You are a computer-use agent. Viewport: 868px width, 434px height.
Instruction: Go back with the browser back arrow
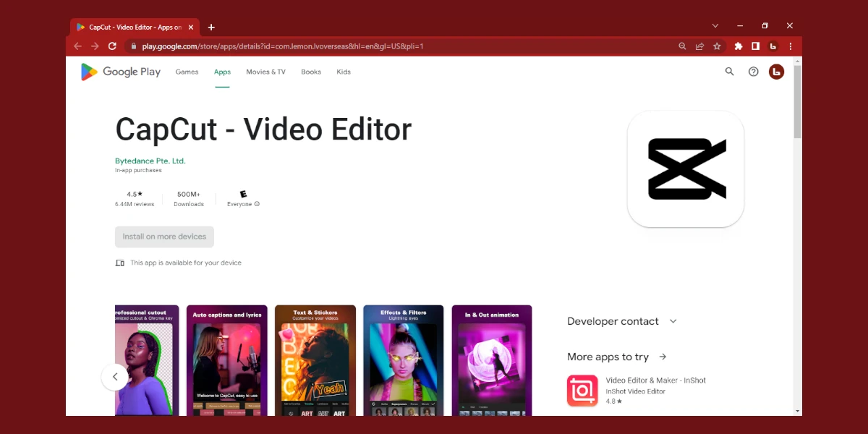pos(77,46)
